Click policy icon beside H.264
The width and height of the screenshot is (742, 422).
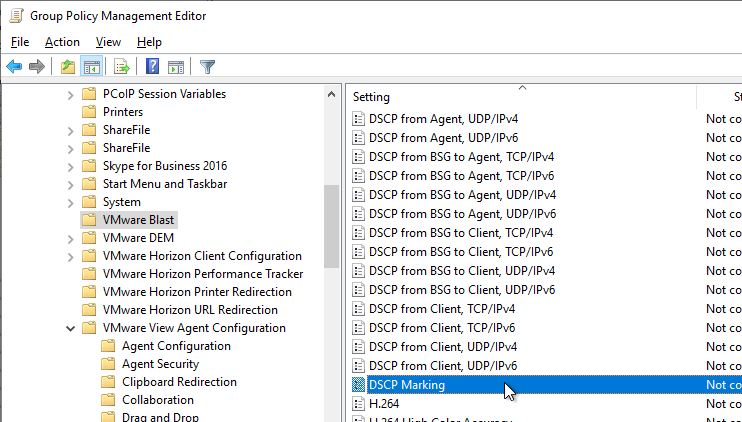pos(359,404)
